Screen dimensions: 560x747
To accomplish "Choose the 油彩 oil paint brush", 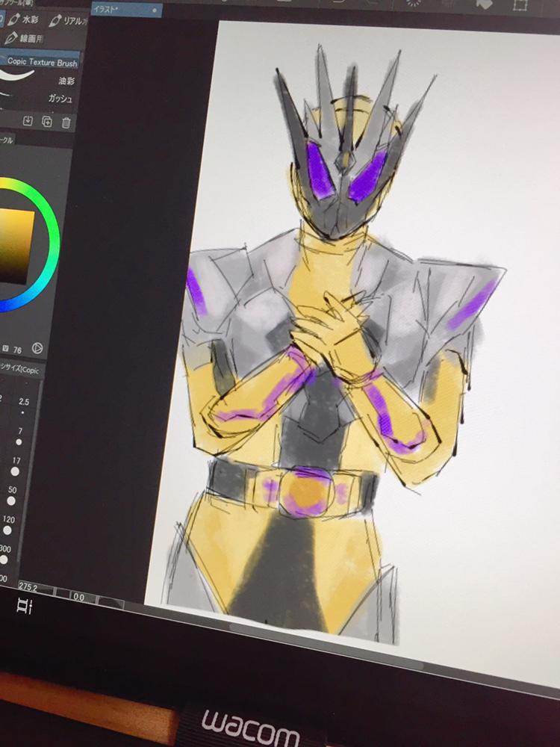I will click(x=66, y=81).
